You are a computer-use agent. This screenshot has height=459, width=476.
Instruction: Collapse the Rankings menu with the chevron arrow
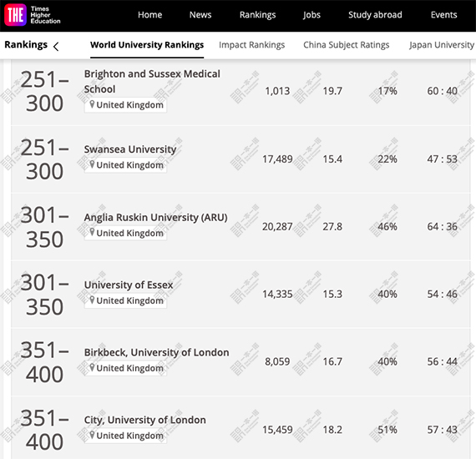coord(56,47)
